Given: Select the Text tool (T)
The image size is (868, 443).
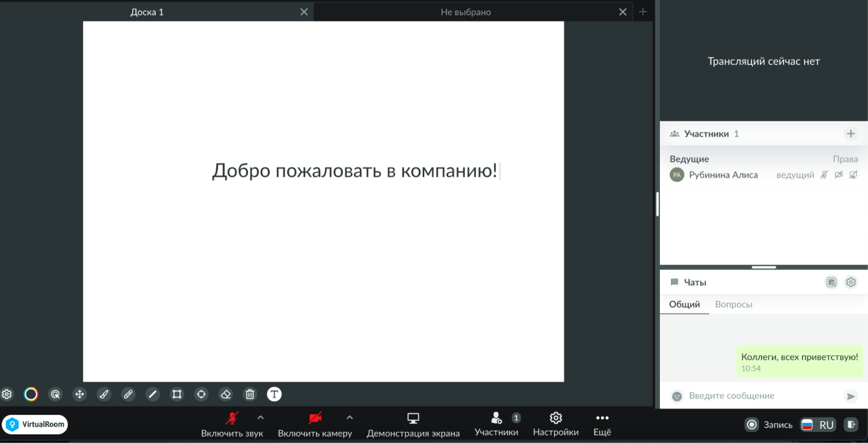Looking at the screenshot, I should click(274, 394).
